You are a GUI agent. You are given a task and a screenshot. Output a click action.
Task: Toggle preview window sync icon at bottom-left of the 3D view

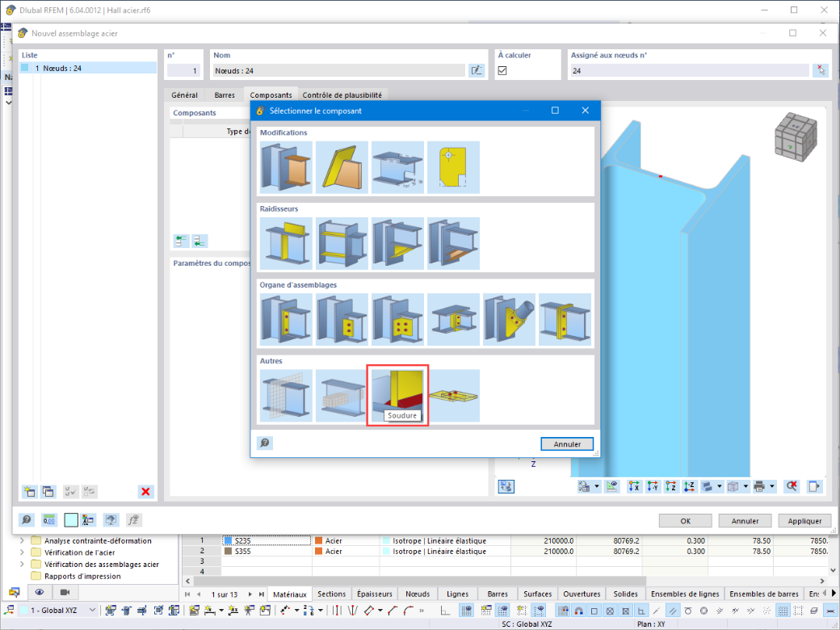[506, 486]
